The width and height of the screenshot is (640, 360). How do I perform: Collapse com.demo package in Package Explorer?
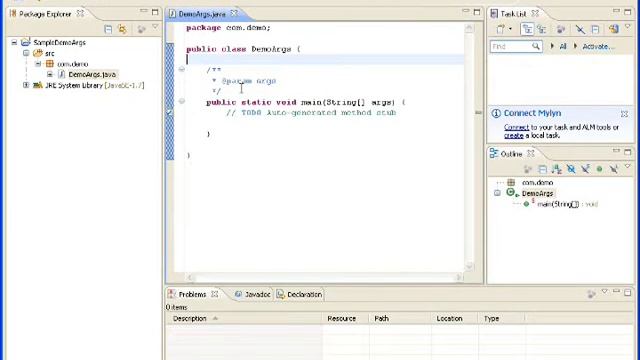(x=38, y=64)
